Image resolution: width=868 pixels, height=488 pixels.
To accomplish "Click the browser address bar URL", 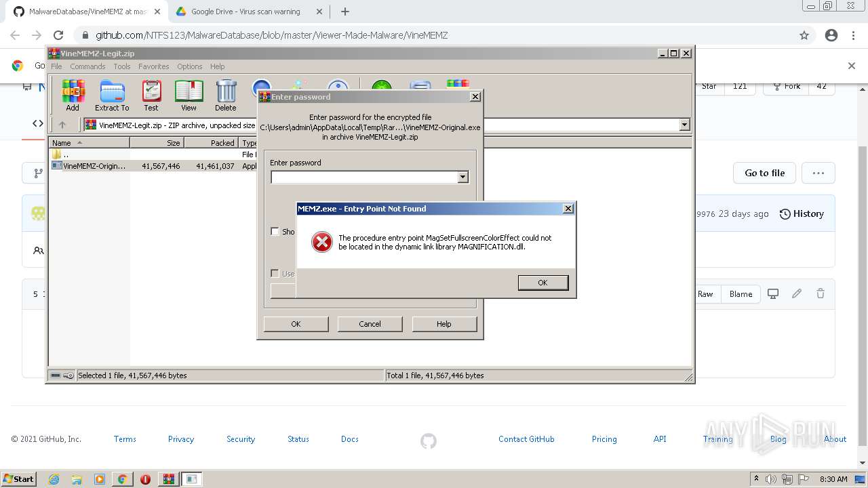I will coord(271,35).
